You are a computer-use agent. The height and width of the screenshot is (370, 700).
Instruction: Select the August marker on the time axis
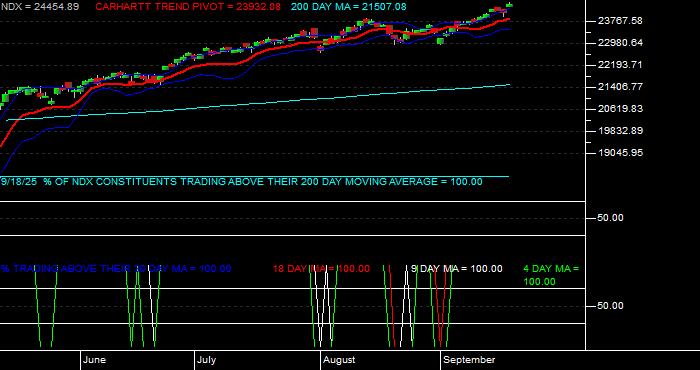tap(339, 360)
